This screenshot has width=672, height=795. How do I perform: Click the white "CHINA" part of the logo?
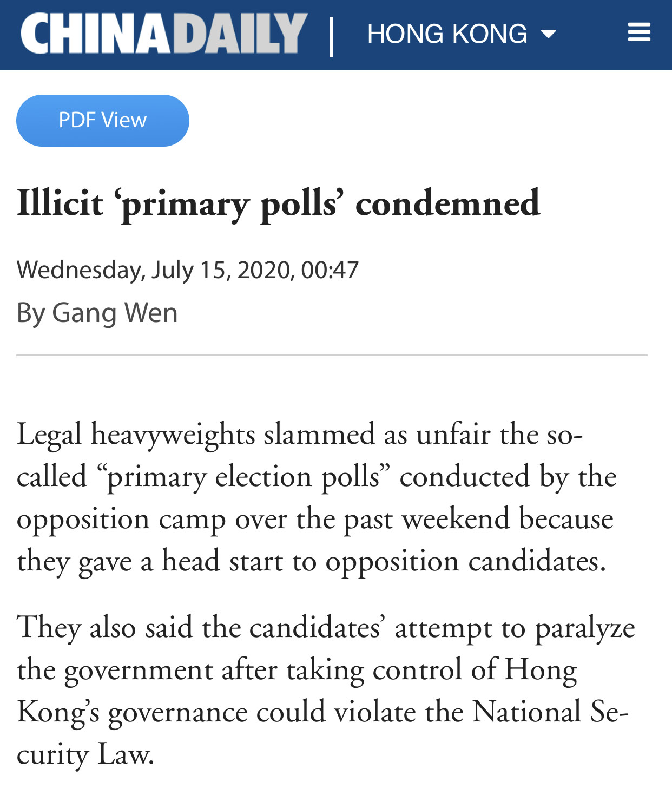pos(95,34)
